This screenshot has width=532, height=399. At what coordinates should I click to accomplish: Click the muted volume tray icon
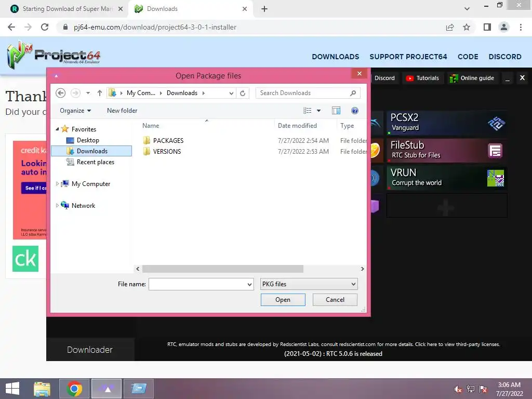click(458, 389)
